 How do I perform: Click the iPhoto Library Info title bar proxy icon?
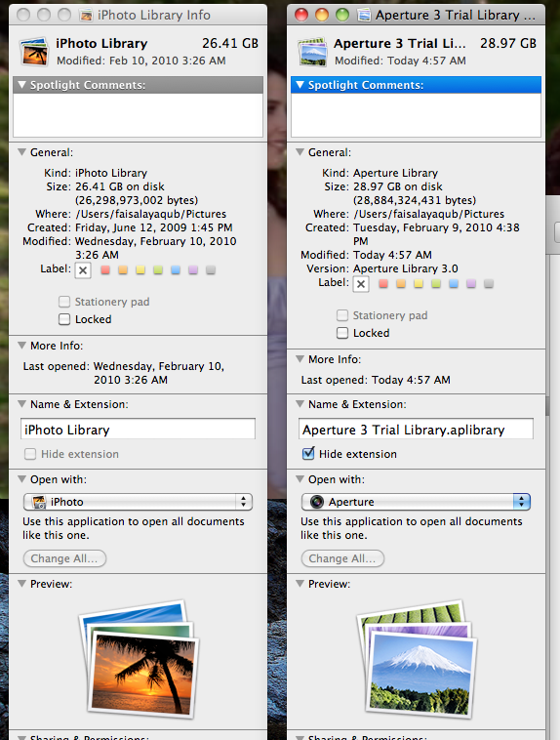point(86,15)
